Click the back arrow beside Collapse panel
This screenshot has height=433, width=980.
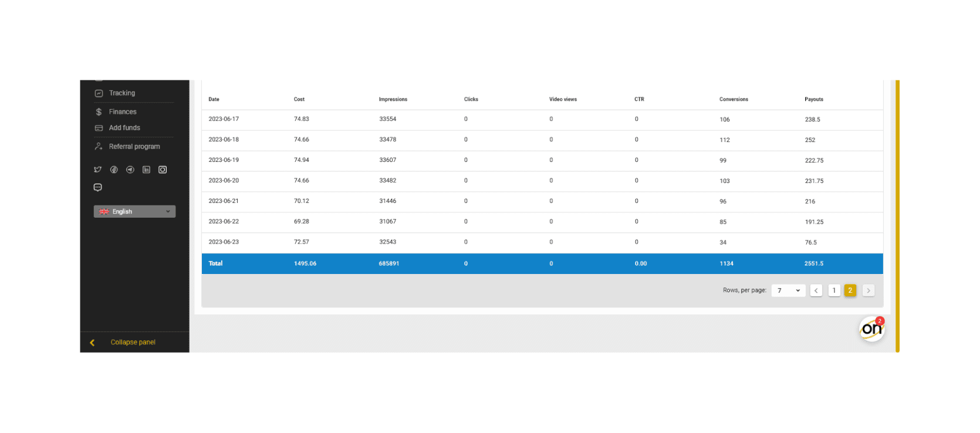click(x=92, y=343)
